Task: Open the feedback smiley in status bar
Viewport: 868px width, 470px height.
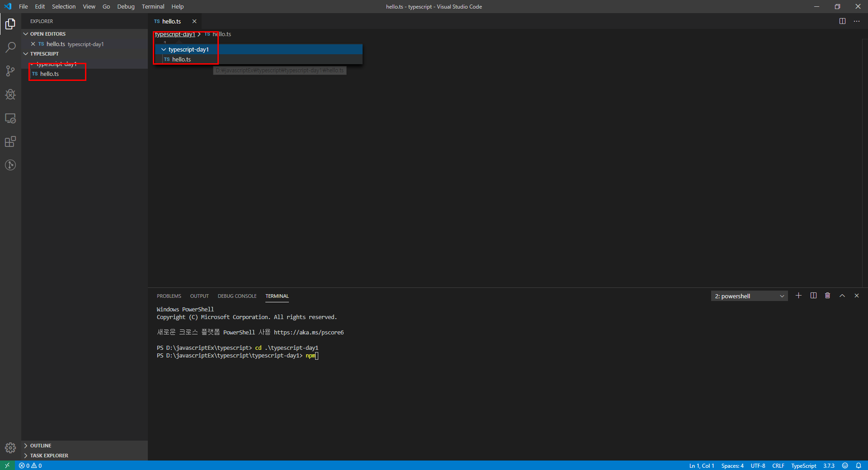Action: [x=845, y=465]
